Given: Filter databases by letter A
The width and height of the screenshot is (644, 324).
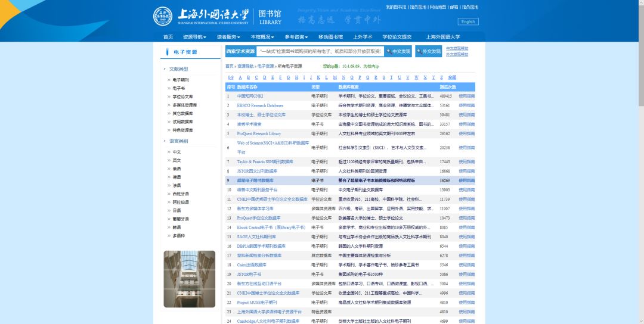Looking at the screenshot, I should click(x=240, y=77).
